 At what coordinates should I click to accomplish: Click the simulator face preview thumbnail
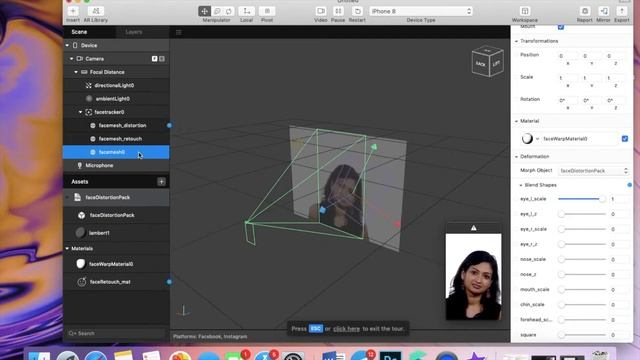point(473,276)
